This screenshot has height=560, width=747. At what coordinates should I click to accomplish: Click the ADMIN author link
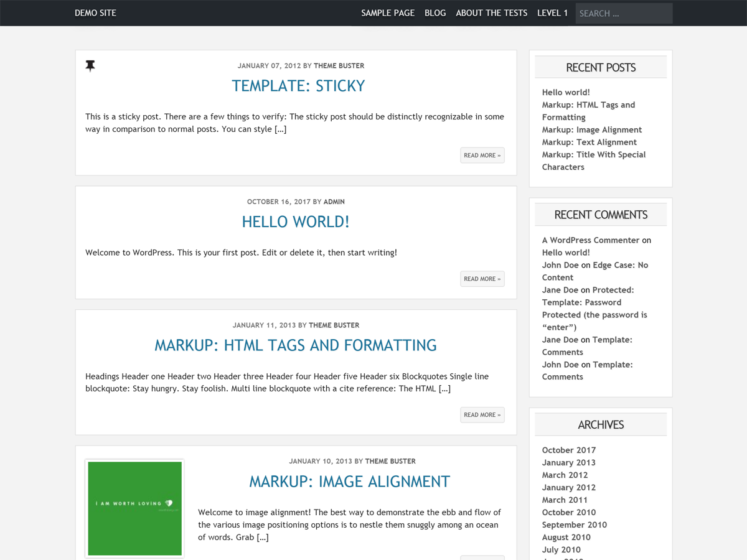[x=334, y=202]
